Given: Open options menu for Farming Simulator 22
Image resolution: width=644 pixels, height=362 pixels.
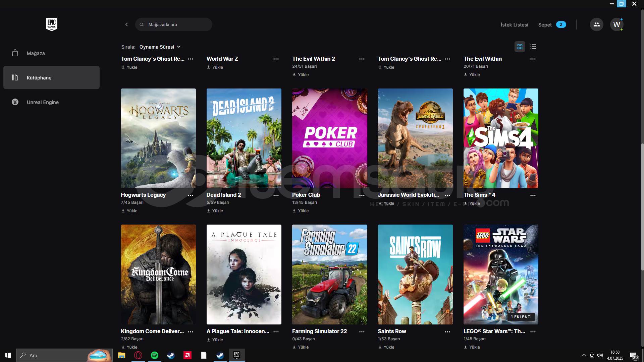Looking at the screenshot, I should point(362,331).
